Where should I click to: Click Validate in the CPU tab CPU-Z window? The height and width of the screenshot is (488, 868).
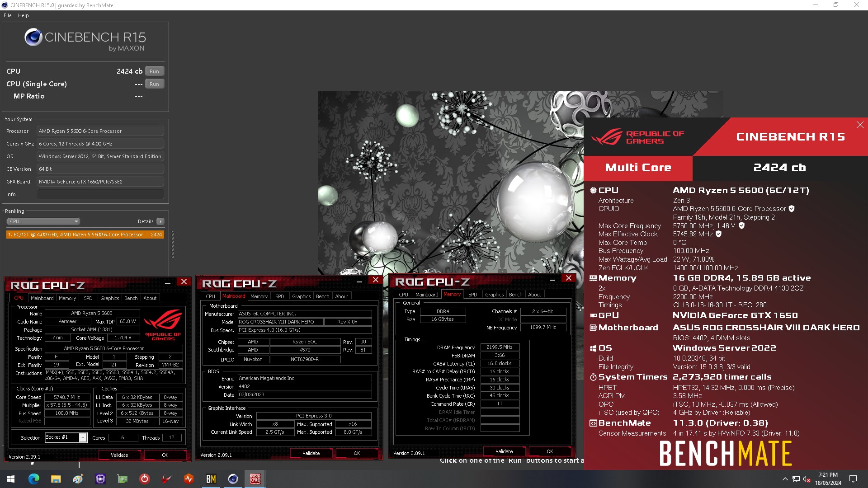[x=119, y=455]
